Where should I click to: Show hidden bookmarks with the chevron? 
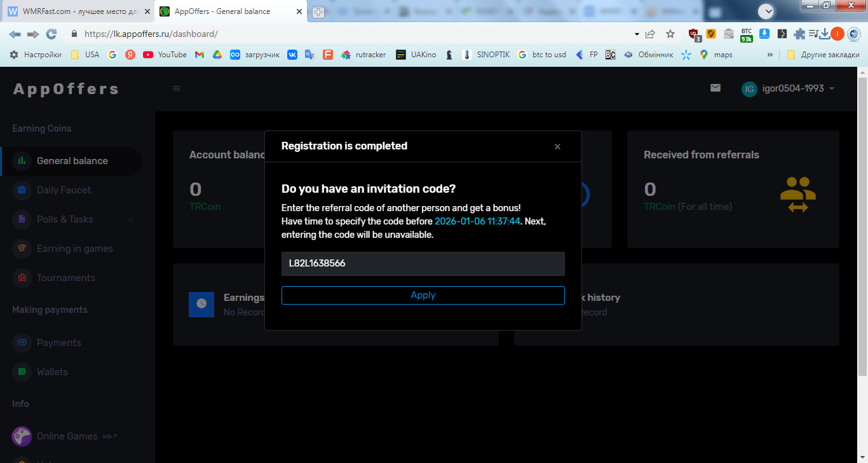click(771, 55)
